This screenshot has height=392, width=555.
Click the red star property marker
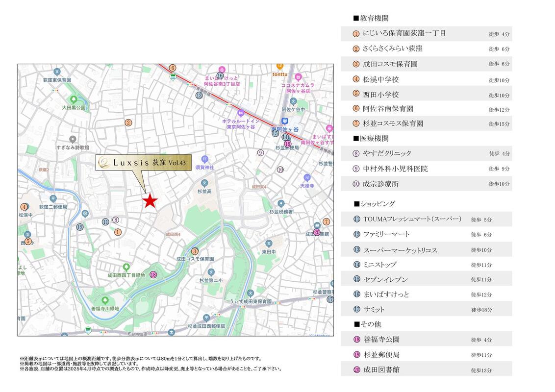coord(150,201)
